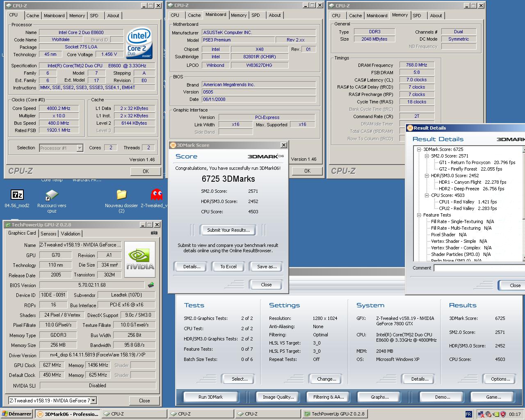Select GT1 - Return To Proxycon result row
The height and width of the screenshot is (420, 525).
[477, 162]
